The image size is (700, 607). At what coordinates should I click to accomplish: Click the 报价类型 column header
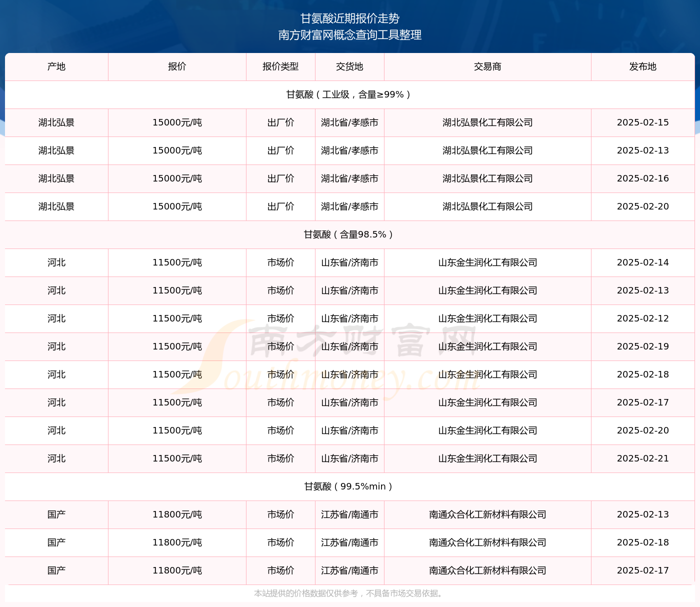pyautogui.click(x=280, y=66)
